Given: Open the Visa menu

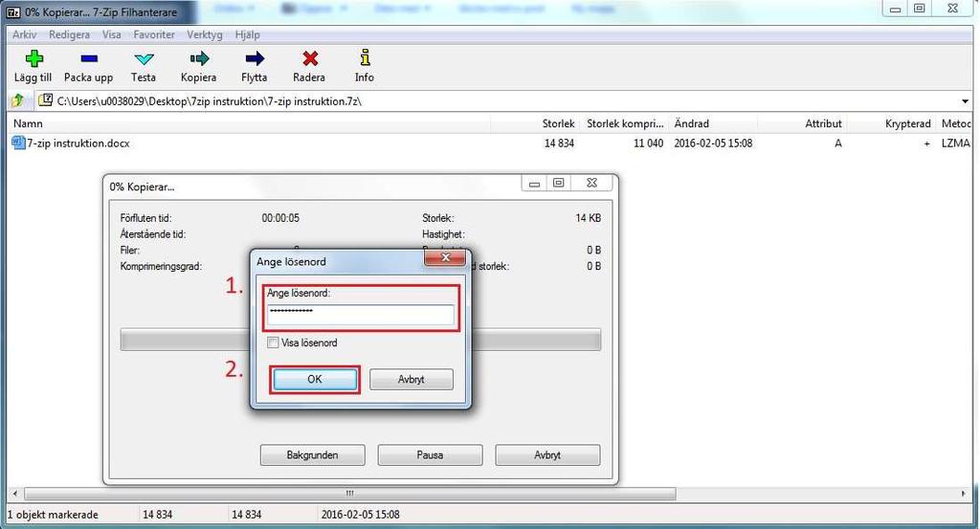Looking at the screenshot, I should pyautogui.click(x=112, y=35).
